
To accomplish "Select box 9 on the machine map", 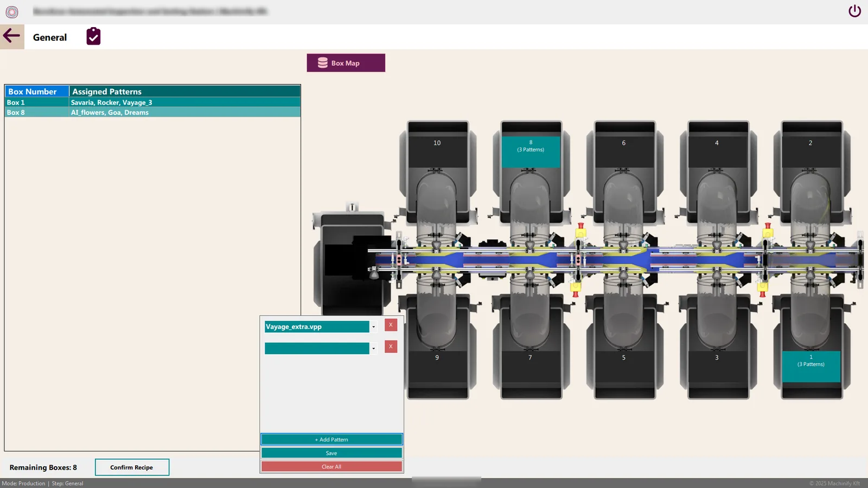I will [x=437, y=367].
